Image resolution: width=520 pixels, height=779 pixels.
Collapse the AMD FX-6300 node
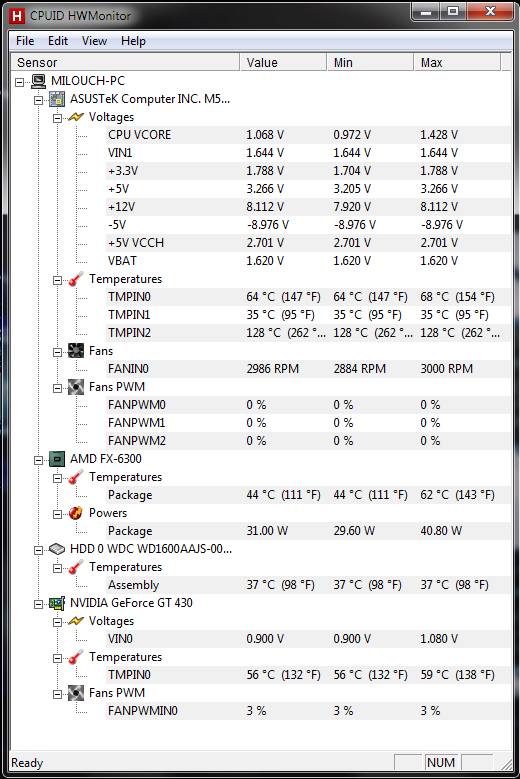click(38, 460)
